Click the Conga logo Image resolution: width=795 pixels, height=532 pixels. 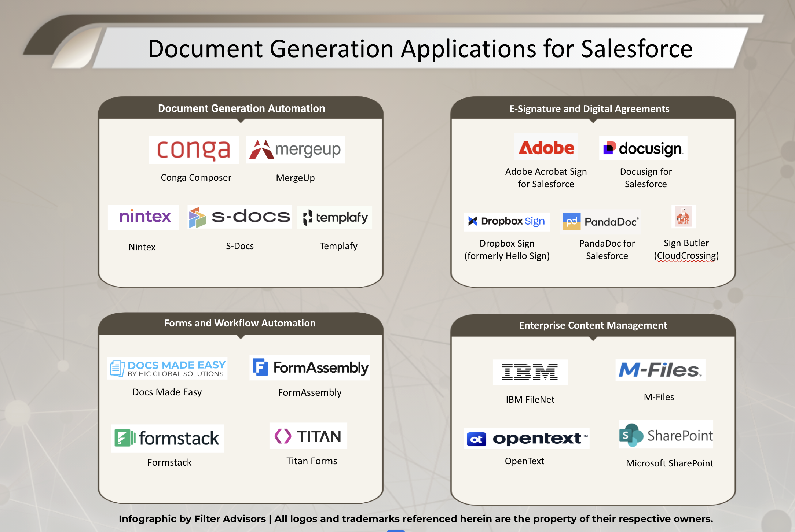point(194,149)
